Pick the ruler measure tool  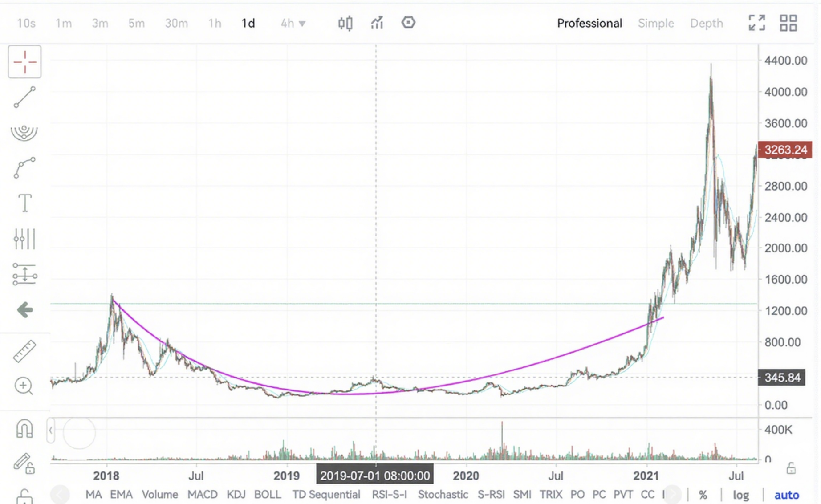[24, 351]
